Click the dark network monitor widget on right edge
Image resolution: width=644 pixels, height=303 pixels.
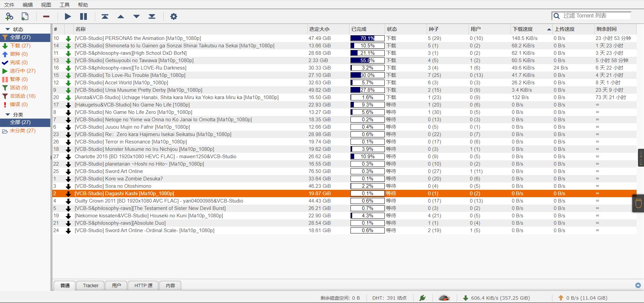click(x=641, y=158)
